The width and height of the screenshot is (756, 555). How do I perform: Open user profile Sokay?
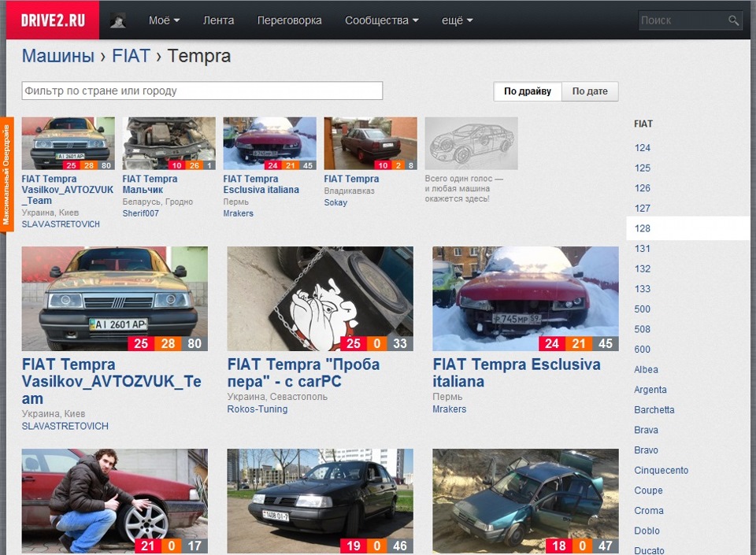point(335,202)
